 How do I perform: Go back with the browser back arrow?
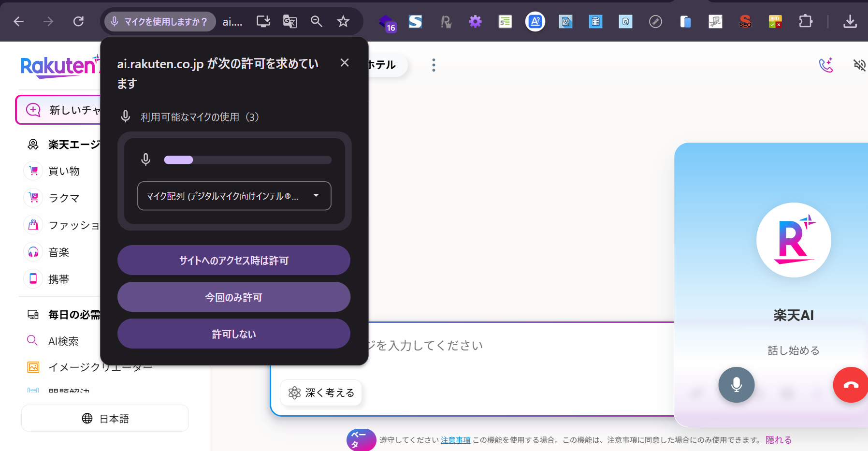pyautogui.click(x=19, y=21)
